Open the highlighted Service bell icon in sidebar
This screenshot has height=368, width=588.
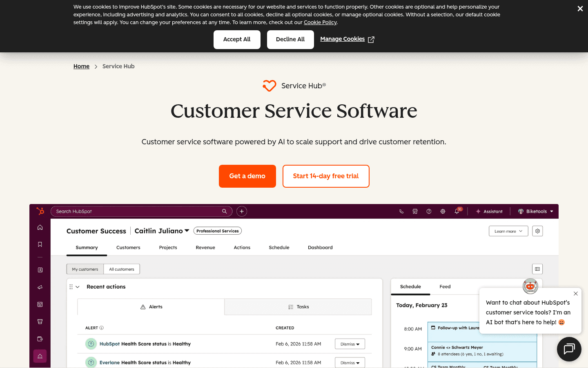(x=40, y=356)
